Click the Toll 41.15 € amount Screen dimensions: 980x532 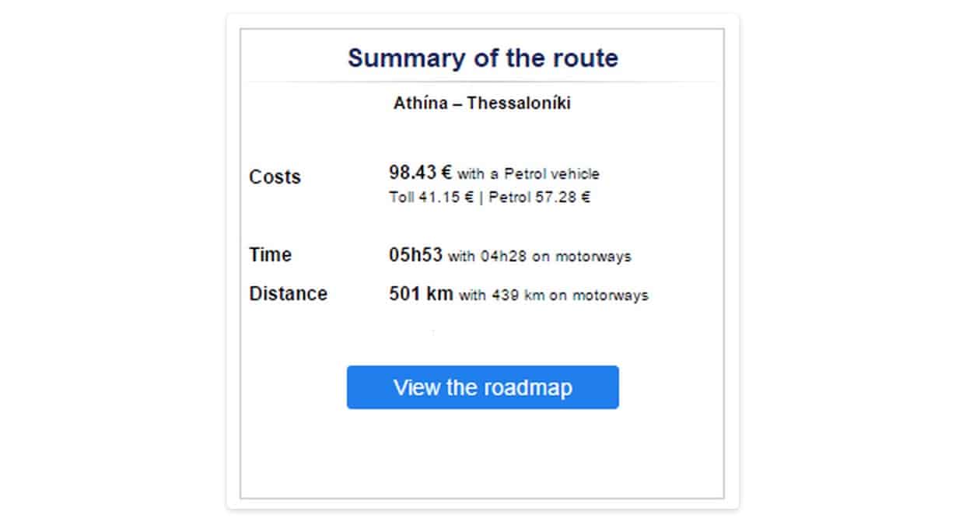pyautogui.click(x=431, y=198)
